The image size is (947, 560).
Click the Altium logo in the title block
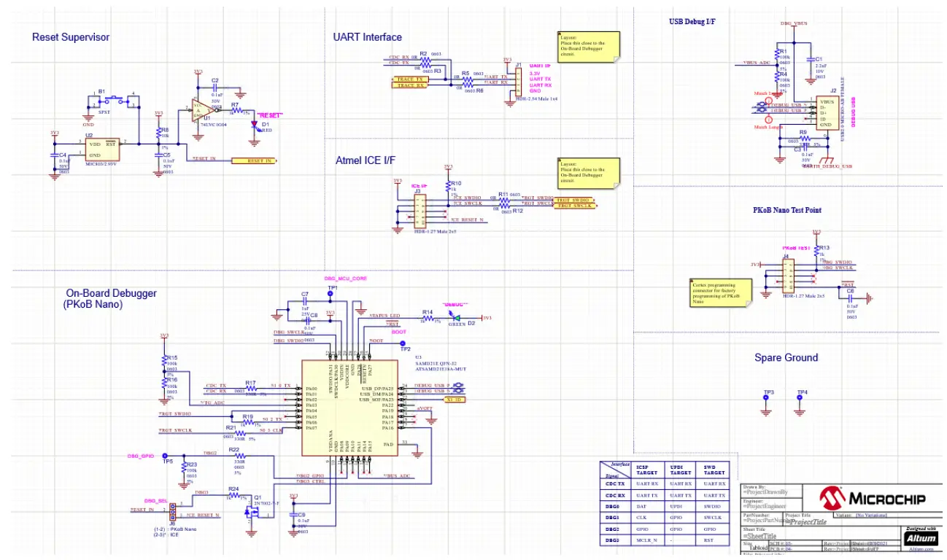[921, 538]
